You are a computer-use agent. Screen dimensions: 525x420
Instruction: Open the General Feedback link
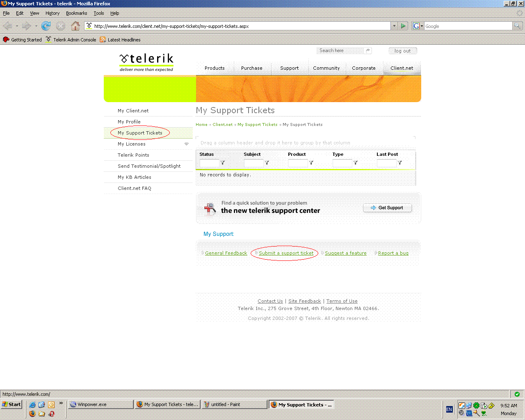[x=226, y=253]
